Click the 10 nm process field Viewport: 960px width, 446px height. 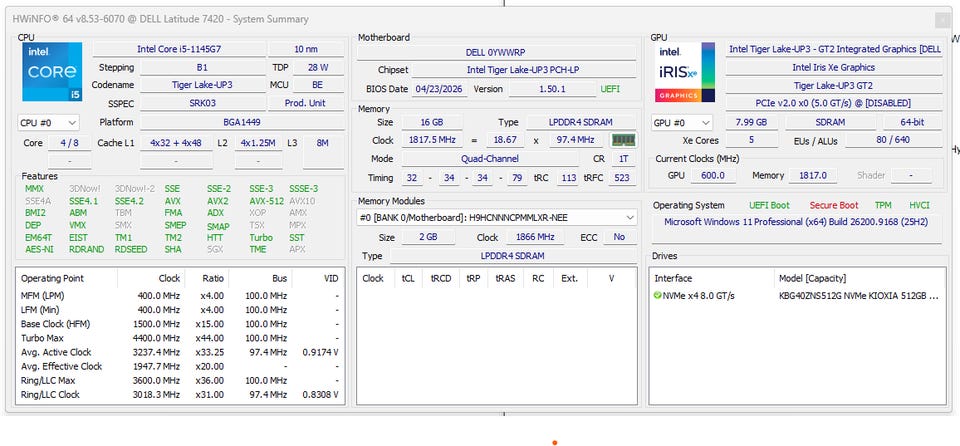pyautogui.click(x=306, y=49)
